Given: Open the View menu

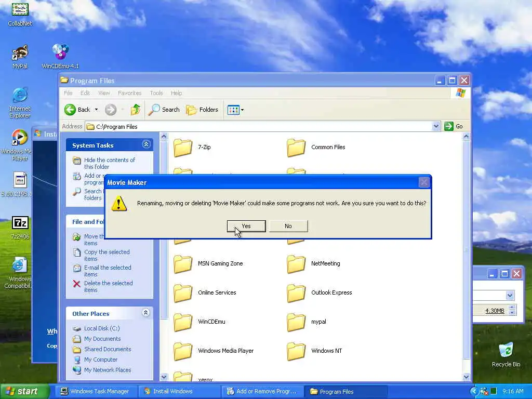Looking at the screenshot, I should click(104, 93).
